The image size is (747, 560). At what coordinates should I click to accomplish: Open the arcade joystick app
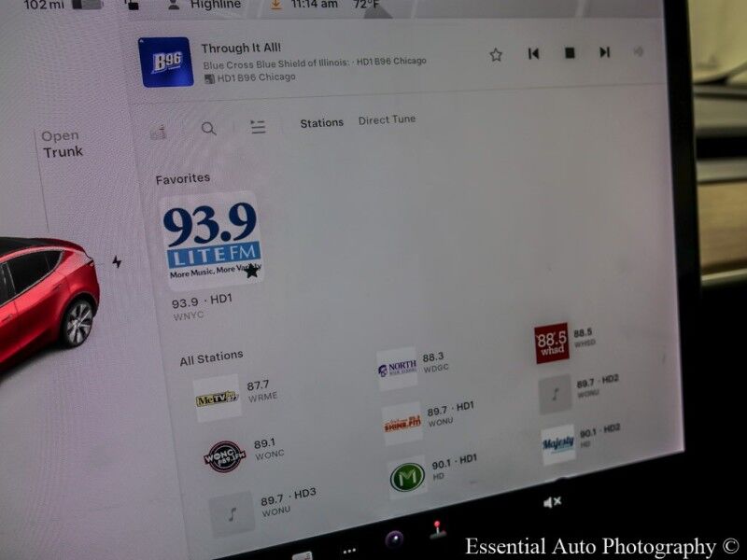[437, 530]
